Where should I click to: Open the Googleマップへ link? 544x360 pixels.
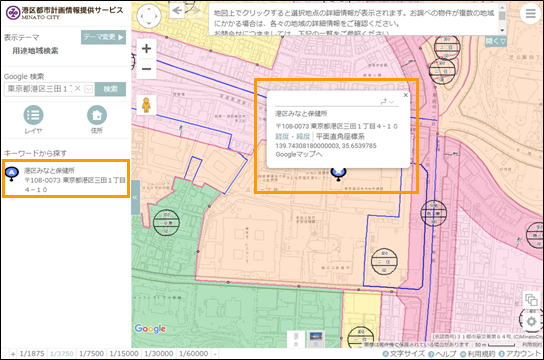point(299,154)
